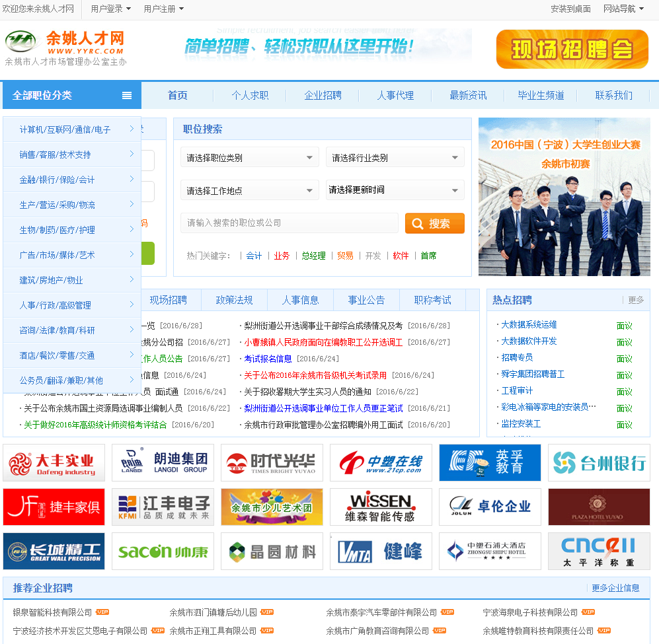
Task: Open news 小曹娥镇人民政府面向在编教职工公开选调工
Action: click(323, 342)
